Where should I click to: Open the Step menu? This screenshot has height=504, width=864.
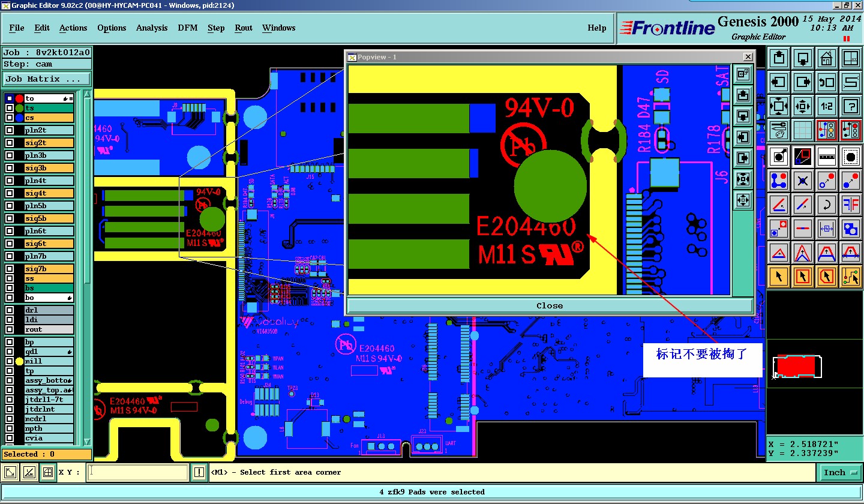pyautogui.click(x=216, y=28)
